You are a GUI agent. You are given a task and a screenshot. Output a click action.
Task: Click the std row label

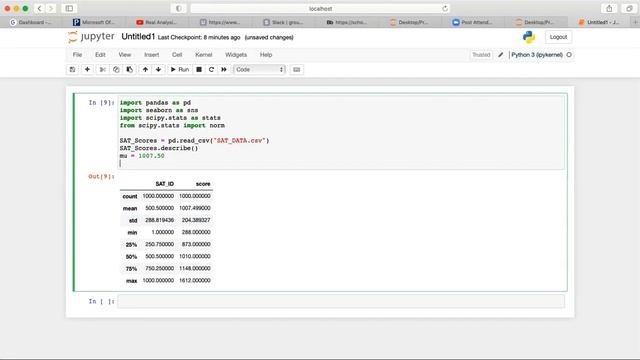(x=133, y=220)
